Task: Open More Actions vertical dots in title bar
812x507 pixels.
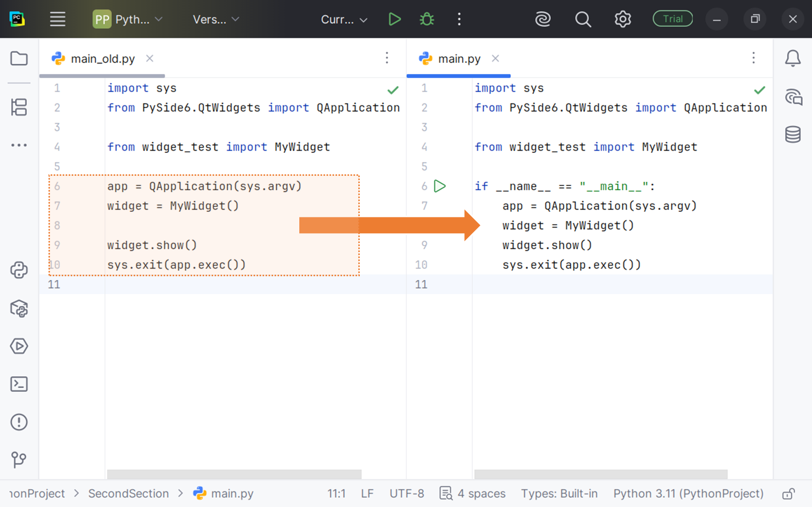Action: pyautogui.click(x=459, y=19)
